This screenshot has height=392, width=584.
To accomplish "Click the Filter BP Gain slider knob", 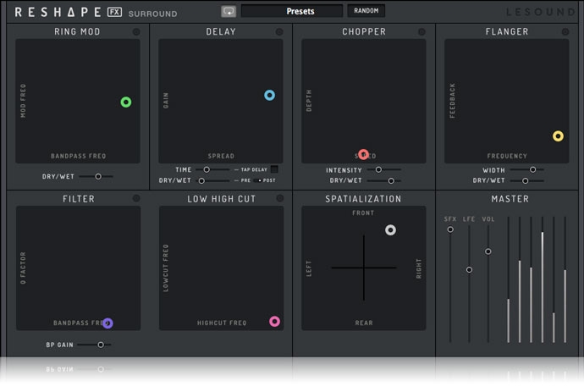I will tap(101, 345).
